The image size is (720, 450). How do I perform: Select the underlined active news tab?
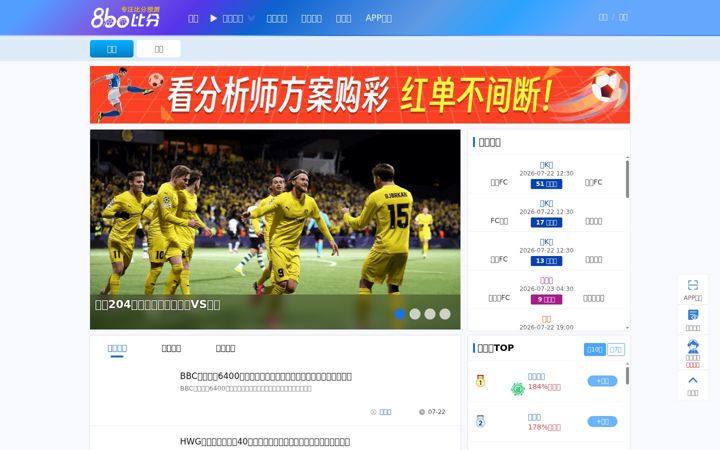117,349
